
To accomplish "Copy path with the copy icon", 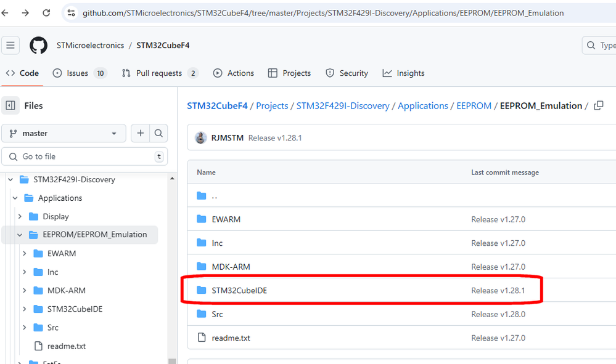I will pyautogui.click(x=598, y=105).
